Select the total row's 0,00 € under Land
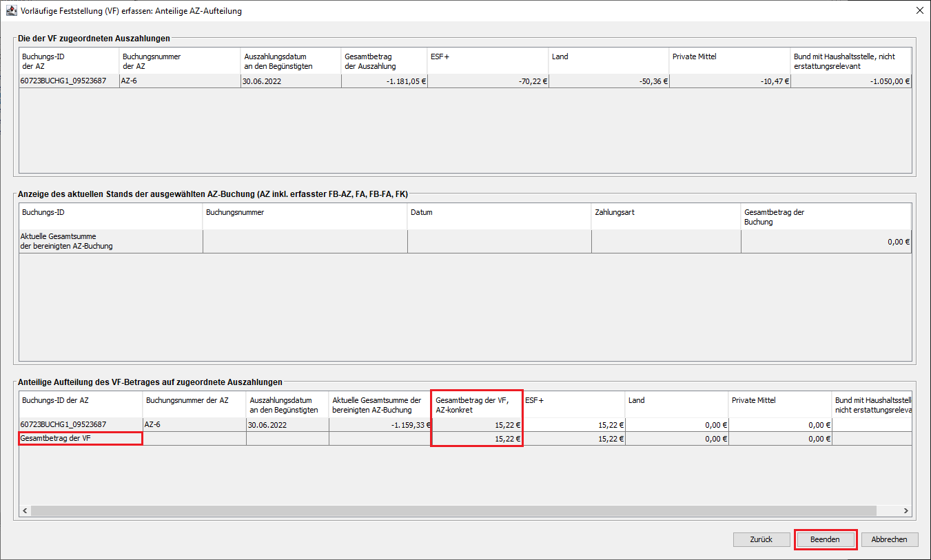Viewport: 931px width, 560px height. (677, 438)
